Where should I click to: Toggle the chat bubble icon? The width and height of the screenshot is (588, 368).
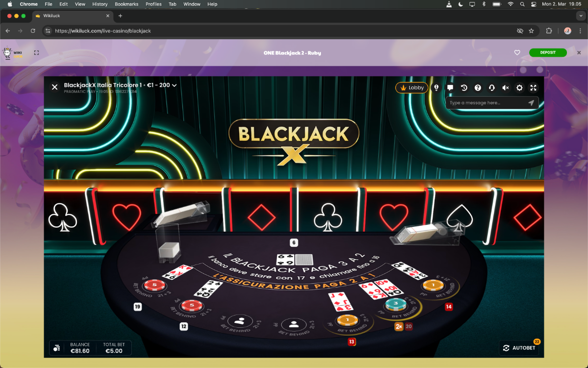pyautogui.click(x=450, y=88)
